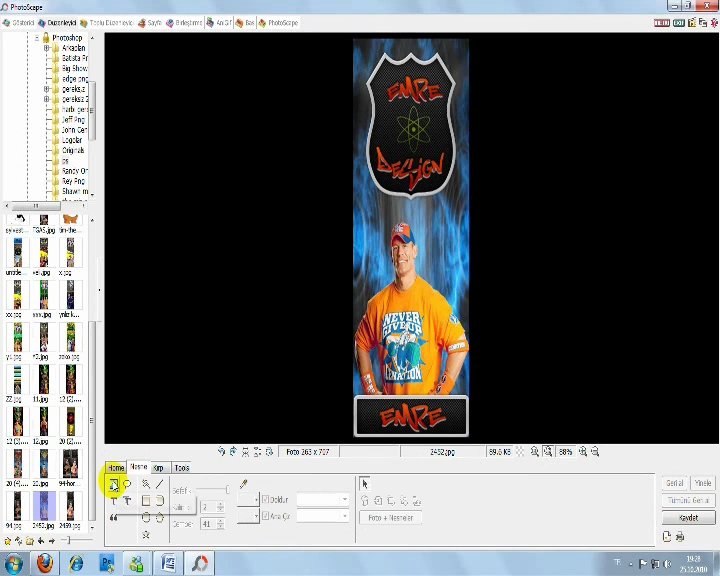This screenshot has height=576, width=720.
Task: Select the speech balloon tool
Action: point(127,484)
